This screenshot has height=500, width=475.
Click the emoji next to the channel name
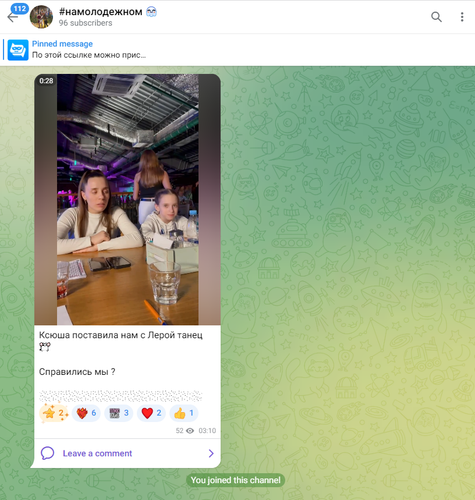pyautogui.click(x=152, y=12)
